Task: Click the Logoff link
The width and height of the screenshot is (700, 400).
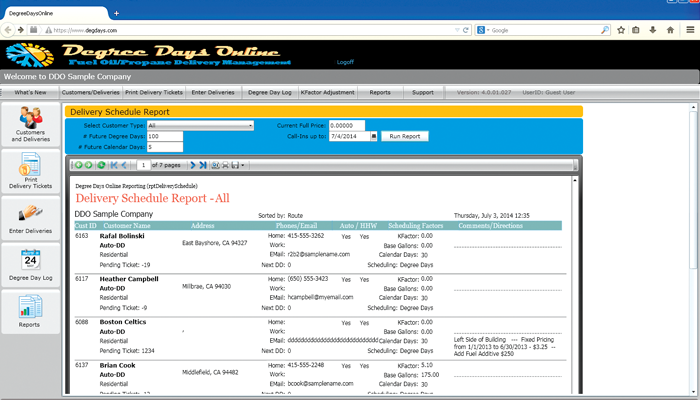Action: point(345,61)
